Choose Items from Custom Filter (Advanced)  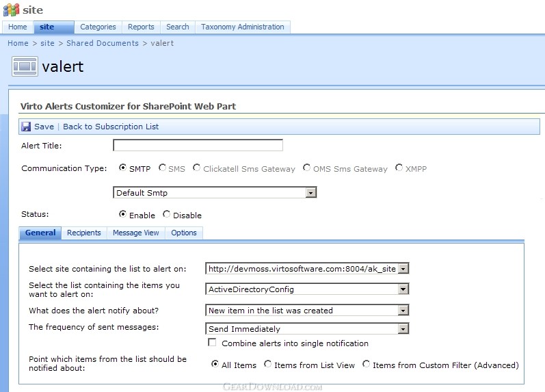pos(366,364)
